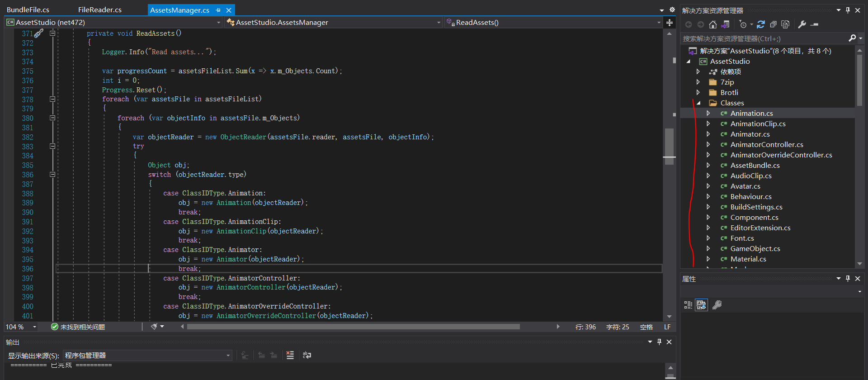
Task: Click the split editor icon above scrollbar
Action: tap(670, 23)
